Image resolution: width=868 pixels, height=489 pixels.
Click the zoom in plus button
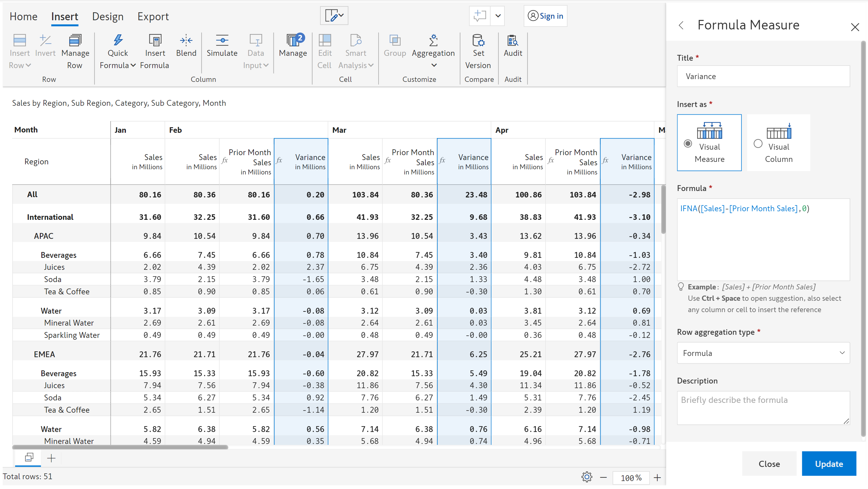pos(657,478)
